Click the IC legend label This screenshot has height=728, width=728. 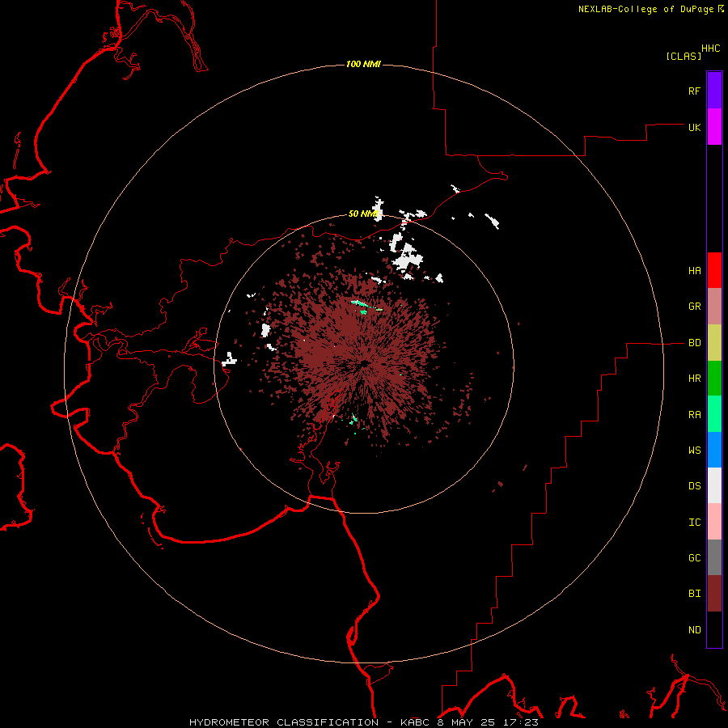tap(694, 523)
